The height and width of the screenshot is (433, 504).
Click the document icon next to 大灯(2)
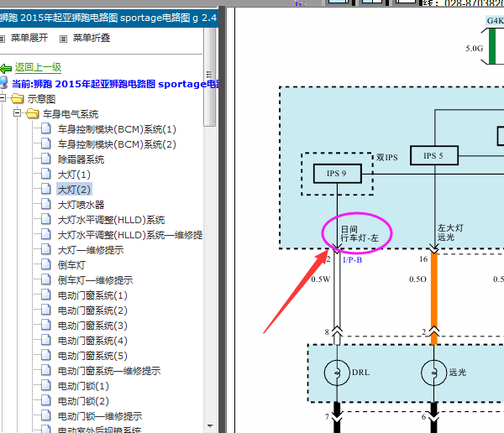point(46,189)
